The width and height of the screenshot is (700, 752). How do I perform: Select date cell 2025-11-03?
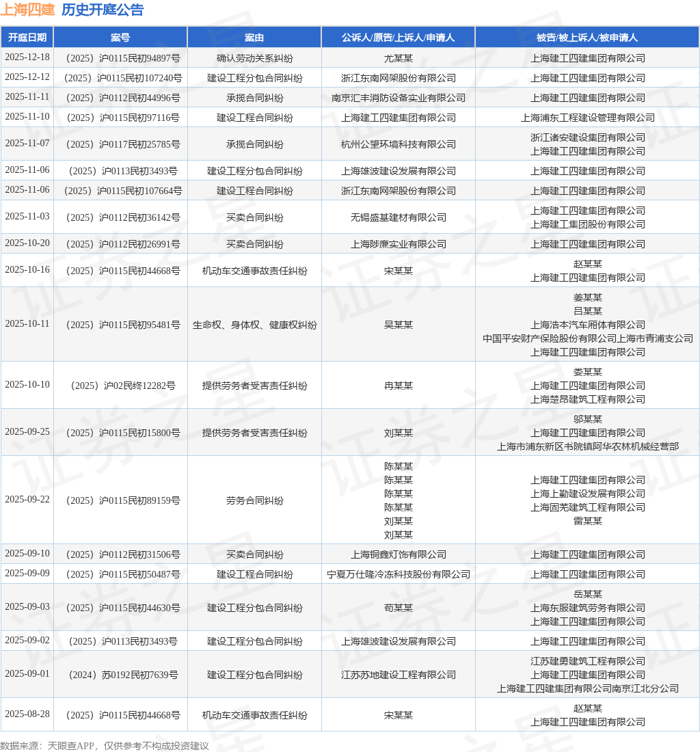pos(27,216)
